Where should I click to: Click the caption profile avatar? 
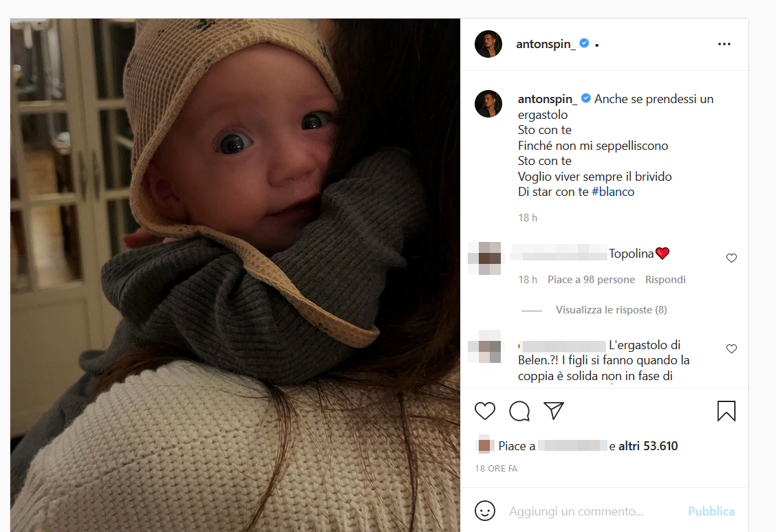pyautogui.click(x=488, y=104)
